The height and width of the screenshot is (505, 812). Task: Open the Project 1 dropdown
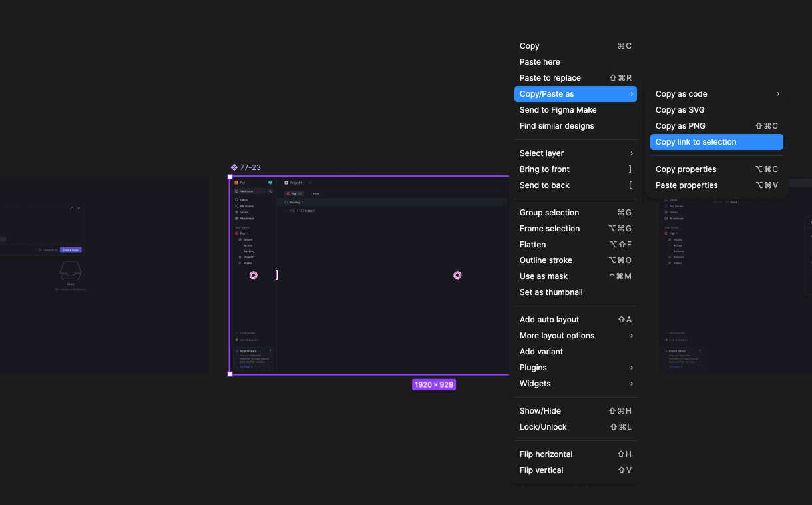pos(304,183)
